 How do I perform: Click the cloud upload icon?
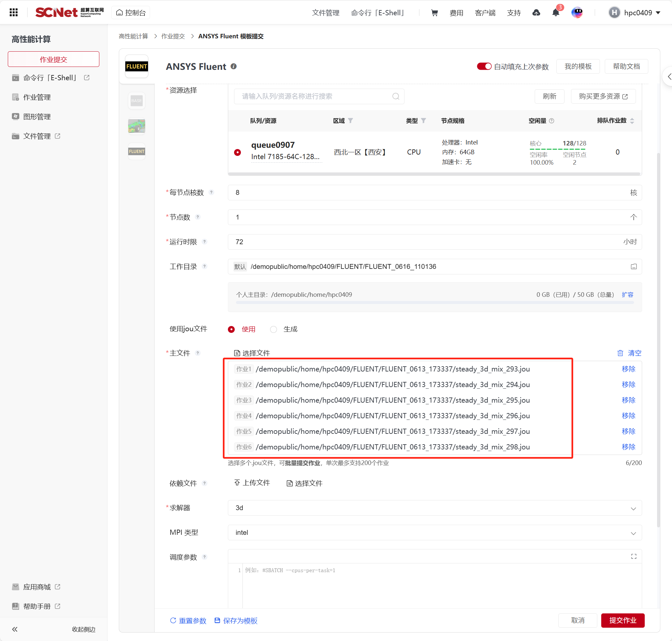(x=536, y=13)
